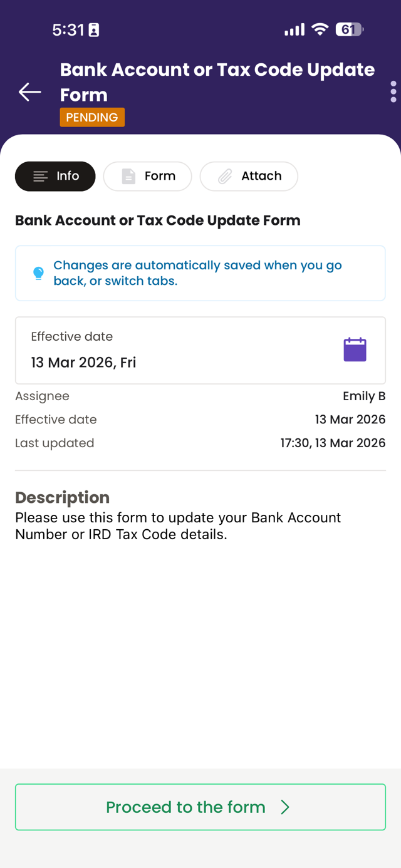
Task: Tap the purple calendar icon
Action: tap(355, 349)
